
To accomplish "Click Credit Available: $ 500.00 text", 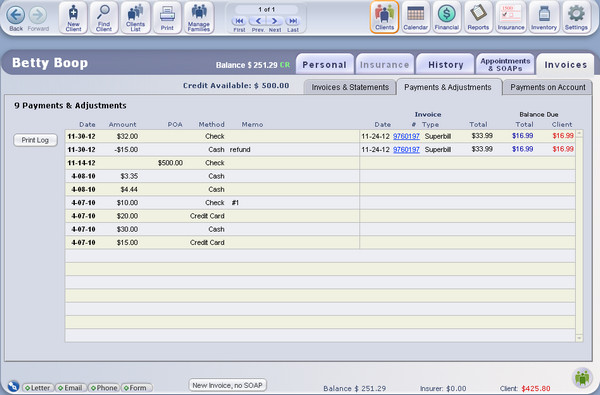I will pos(236,86).
